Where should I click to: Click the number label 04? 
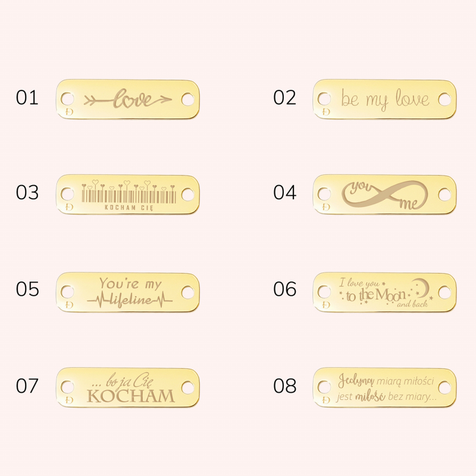click(284, 192)
